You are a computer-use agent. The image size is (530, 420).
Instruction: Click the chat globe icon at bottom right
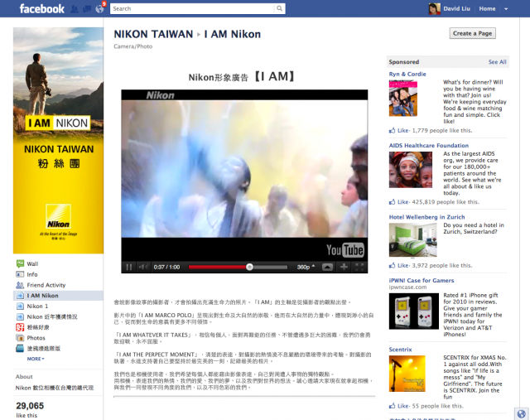[x=522, y=413]
